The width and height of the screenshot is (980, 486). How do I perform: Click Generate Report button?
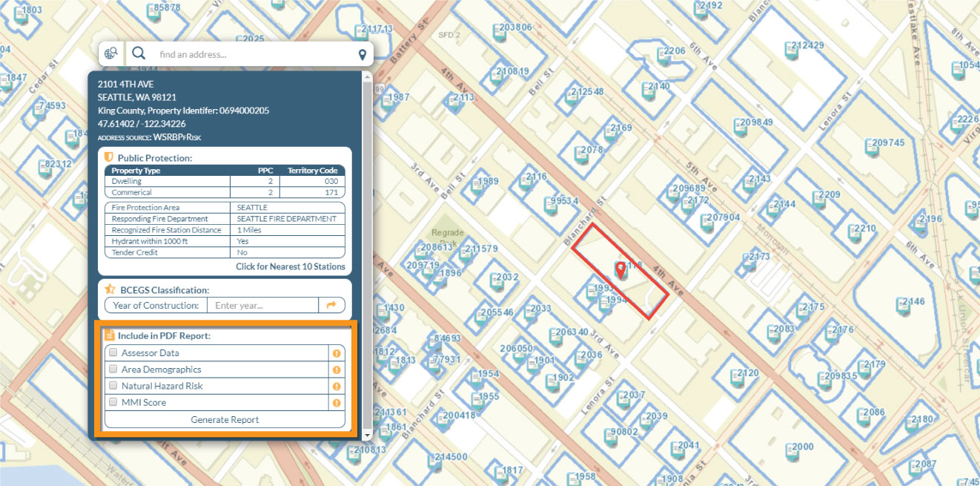coord(225,419)
